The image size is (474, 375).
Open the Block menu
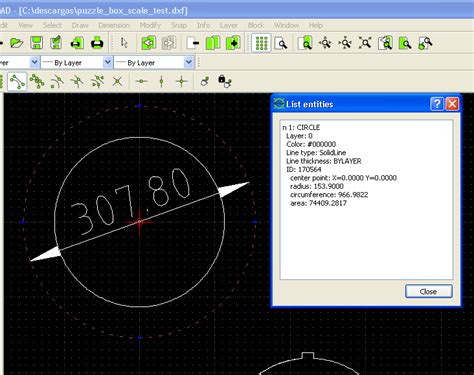point(256,25)
